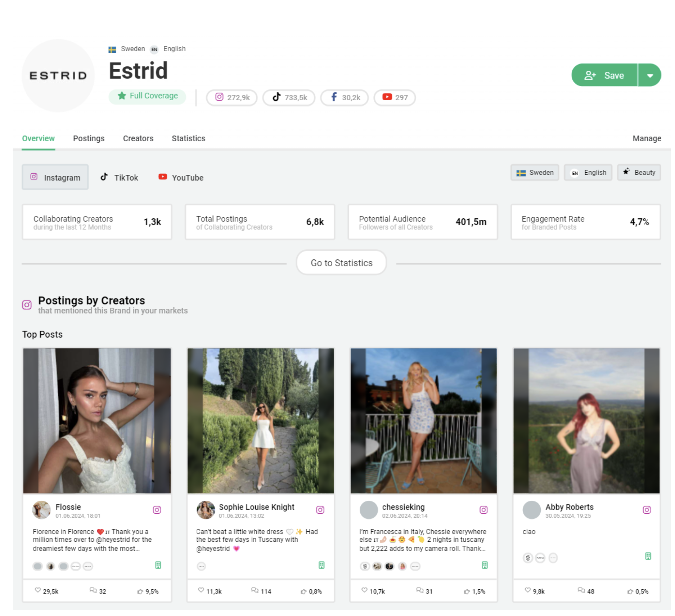Click the Go to Statistics button
This screenshot has width=675, height=616.
click(x=341, y=263)
